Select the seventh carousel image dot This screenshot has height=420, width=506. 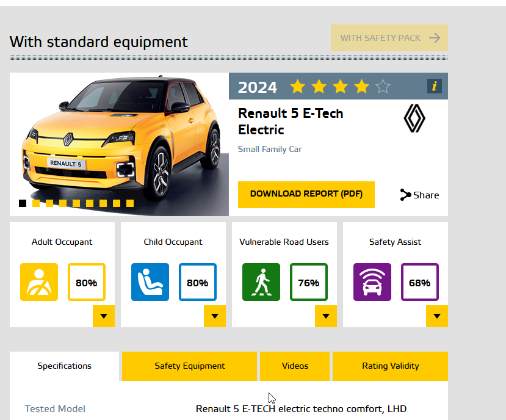(103, 203)
